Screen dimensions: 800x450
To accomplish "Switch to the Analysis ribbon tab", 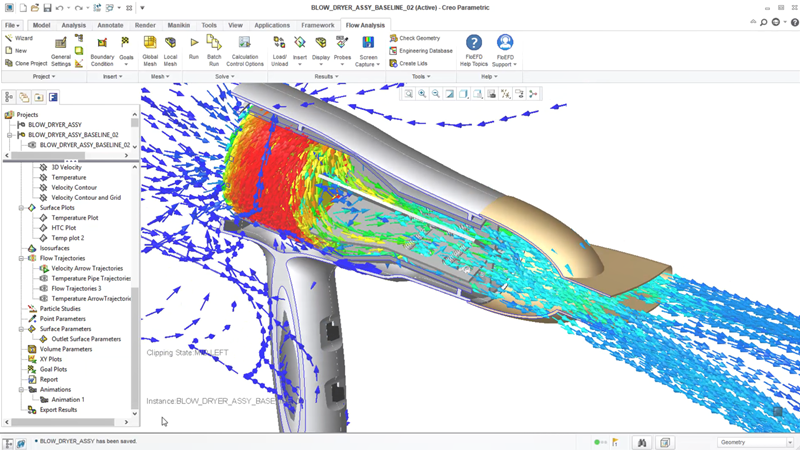I will pos(73,25).
